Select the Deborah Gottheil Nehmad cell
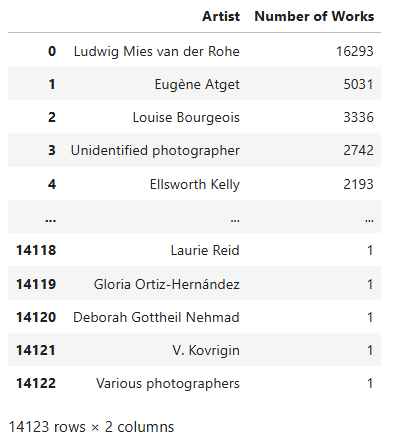 coord(156,317)
